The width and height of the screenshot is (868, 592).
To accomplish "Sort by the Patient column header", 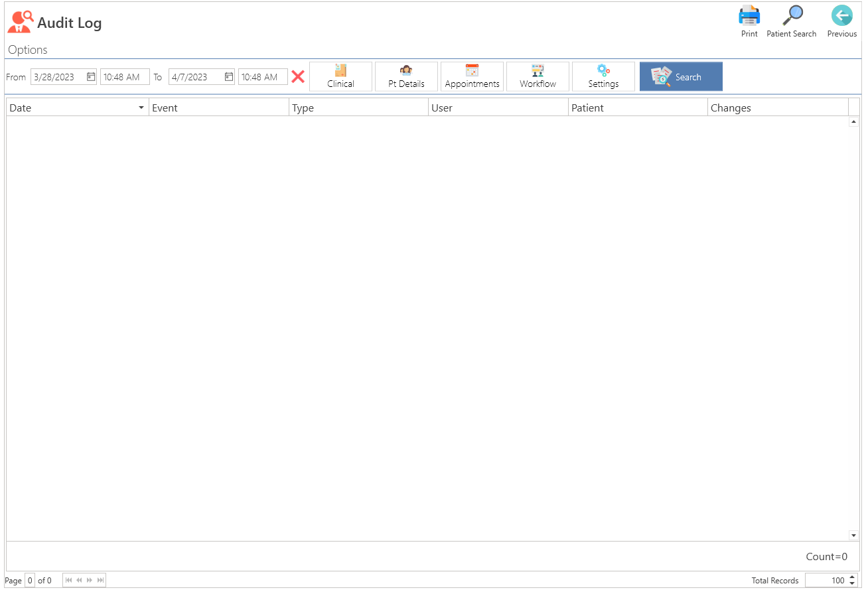I will coord(638,108).
